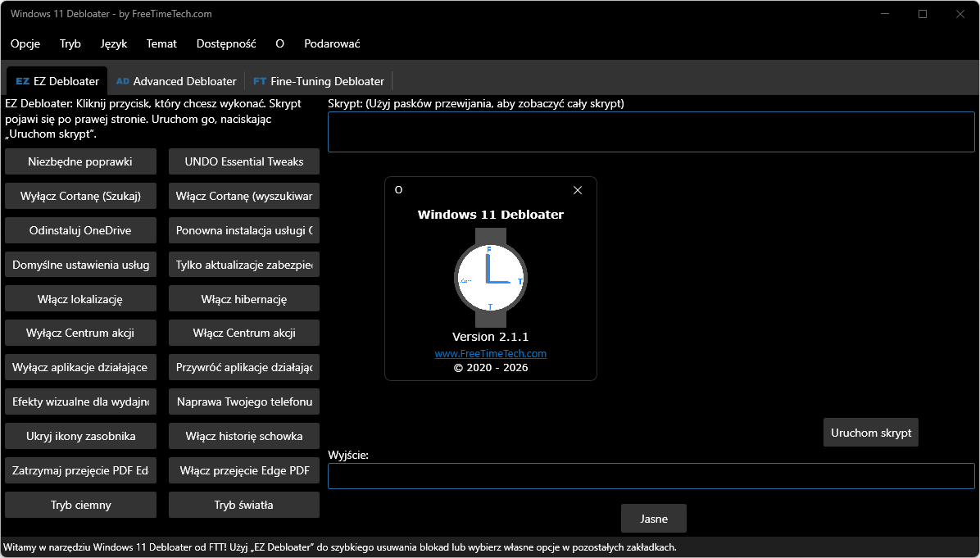Viewport: 980px width, 558px height.
Task: Open the www.FreeTimeTech.com link
Action: point(491,354)
